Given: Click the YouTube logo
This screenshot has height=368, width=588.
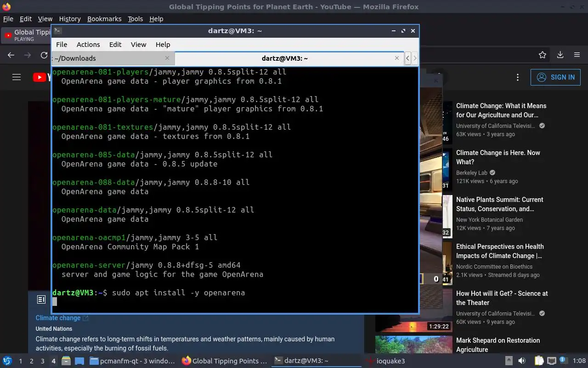Looking at the screenshot, I should pyautogui.click(x=42, y=77).
